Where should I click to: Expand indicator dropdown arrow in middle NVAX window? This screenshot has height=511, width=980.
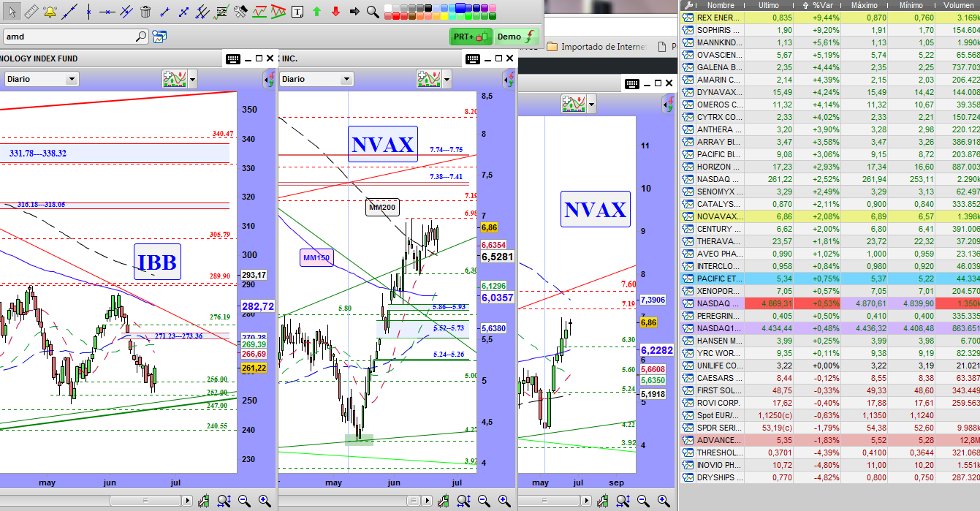pyautogui.click(x=446, y=79)
